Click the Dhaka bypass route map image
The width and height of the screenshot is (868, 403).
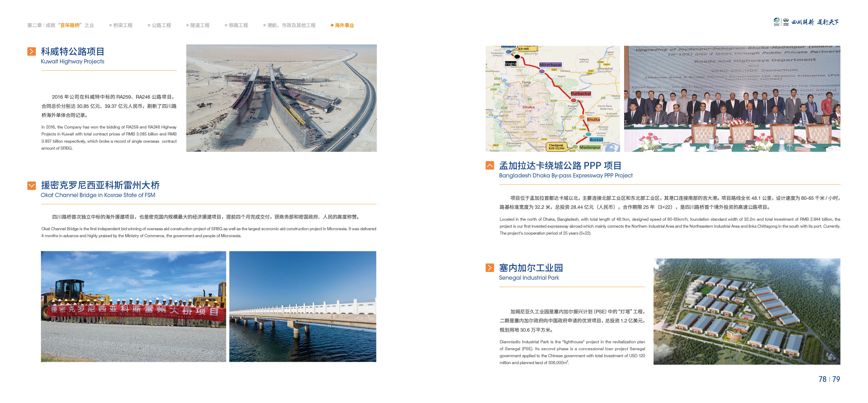click(x=552, y=99)
